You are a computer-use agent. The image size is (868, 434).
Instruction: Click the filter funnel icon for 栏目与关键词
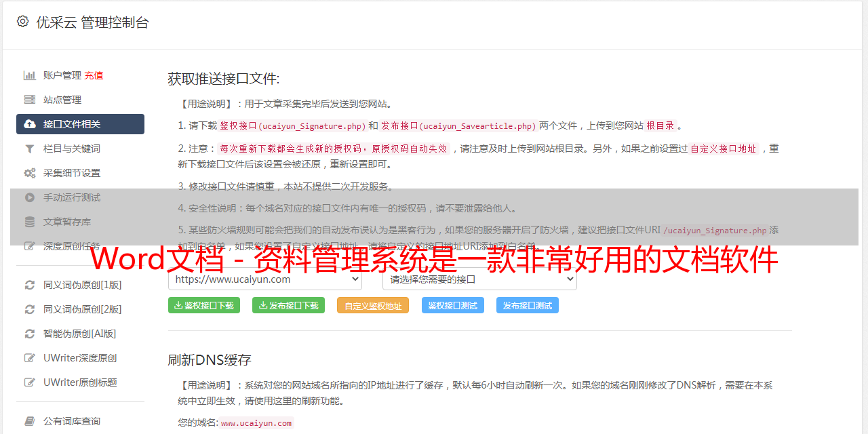[x=30, y=149]
